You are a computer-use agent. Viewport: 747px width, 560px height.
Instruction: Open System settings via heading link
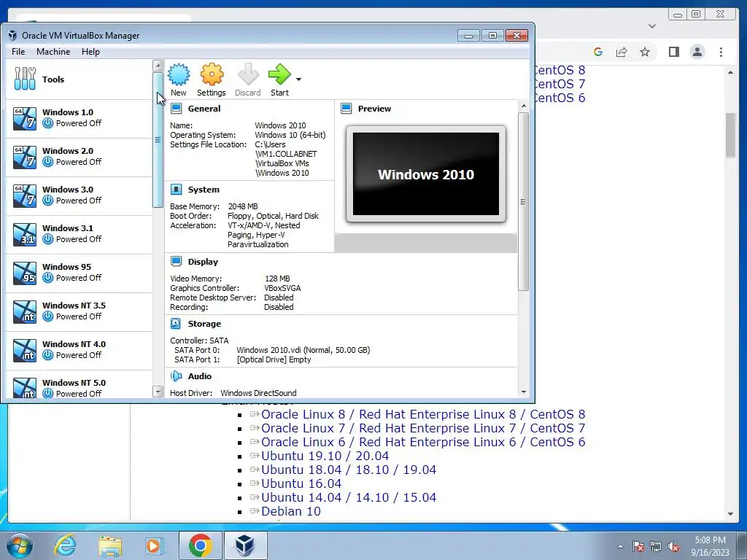pyautogui.click(x=204, y=190)
